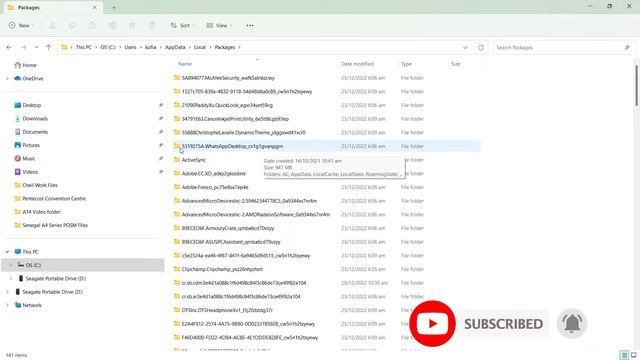This screenshot has width=640, height=360.
Task: Select the WhatsAppDesktop folder icon
Action: point(177,146)
